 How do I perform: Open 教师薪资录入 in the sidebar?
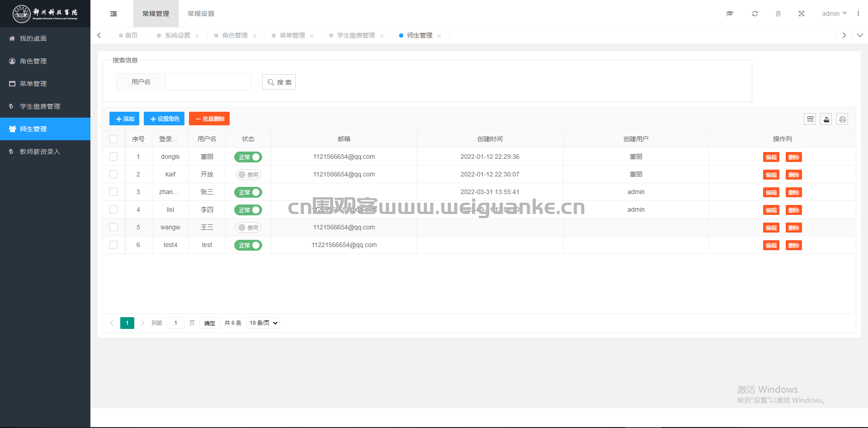click(x=45, y=152)
